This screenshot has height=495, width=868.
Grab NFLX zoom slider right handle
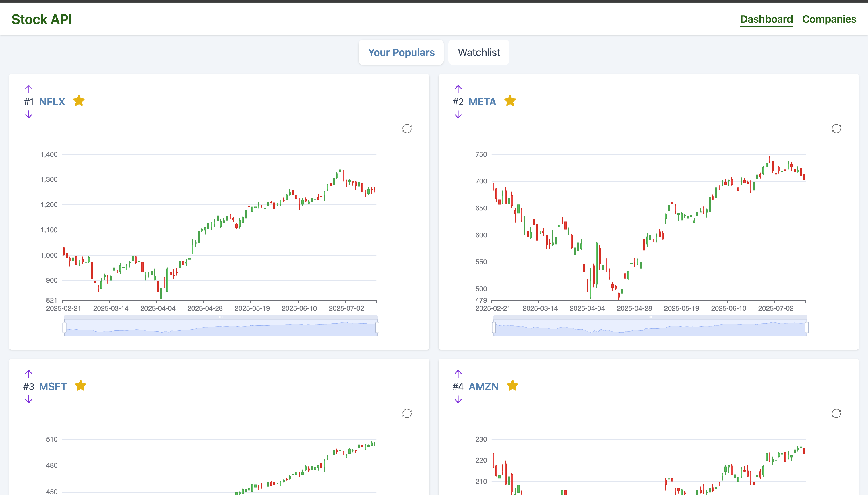[x=377, y=327]
